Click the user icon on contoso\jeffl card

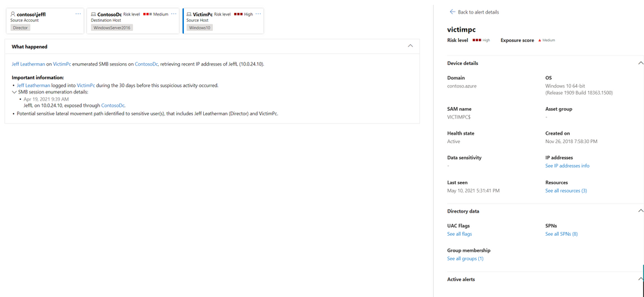coord(12,14)
